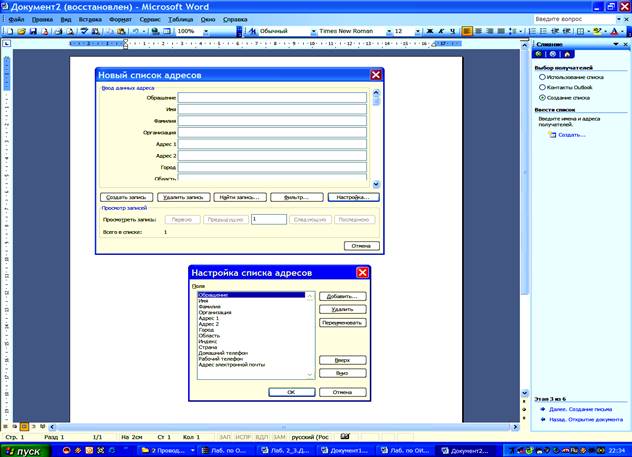Open the Формат menu
The height and width of the screenshot is (457, 632).
[120, 19]
